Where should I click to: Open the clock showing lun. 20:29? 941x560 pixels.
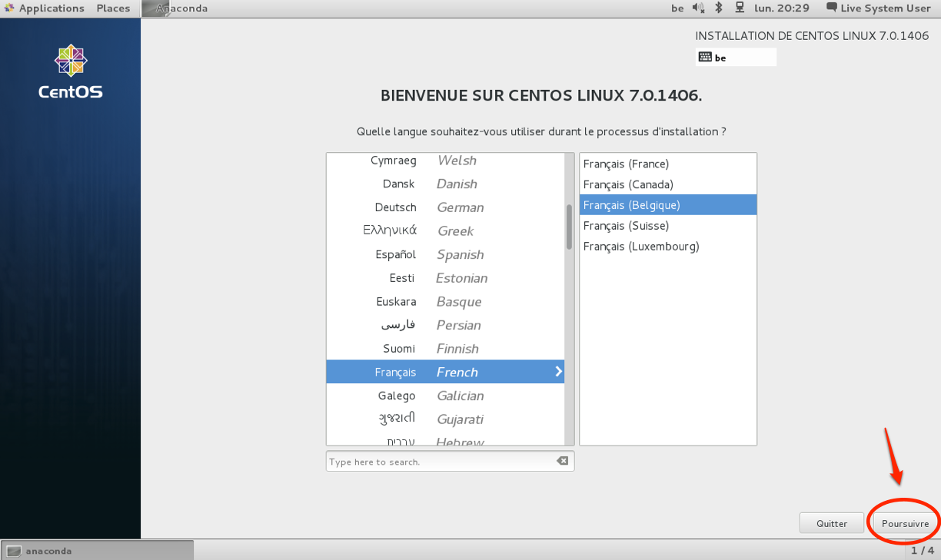(x=780, y=8)
